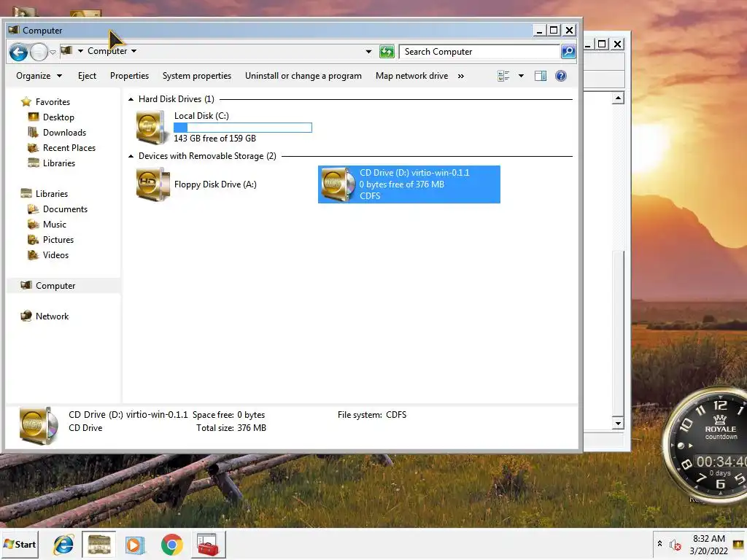Maximize the Computer window
Screen dimensions: 747x560
(x=554, y=31)
